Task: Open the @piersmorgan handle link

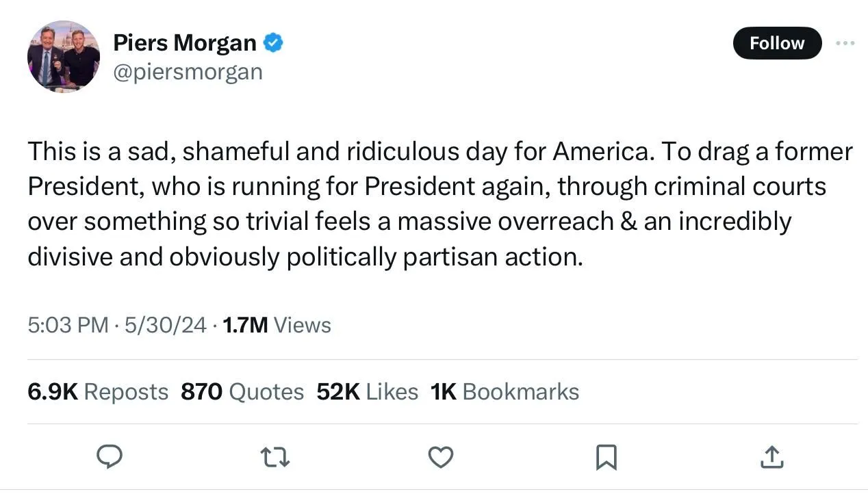Action: [188, 72]
